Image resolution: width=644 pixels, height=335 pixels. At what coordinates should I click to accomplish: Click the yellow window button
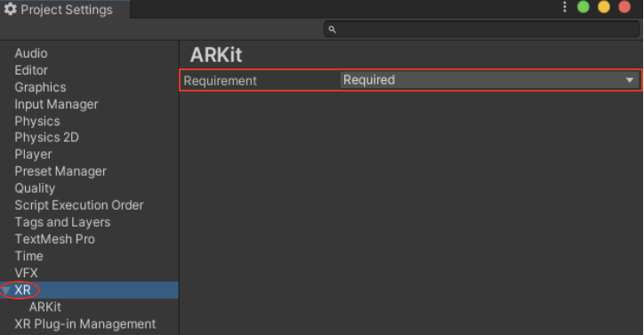click(x=604, y=7)
